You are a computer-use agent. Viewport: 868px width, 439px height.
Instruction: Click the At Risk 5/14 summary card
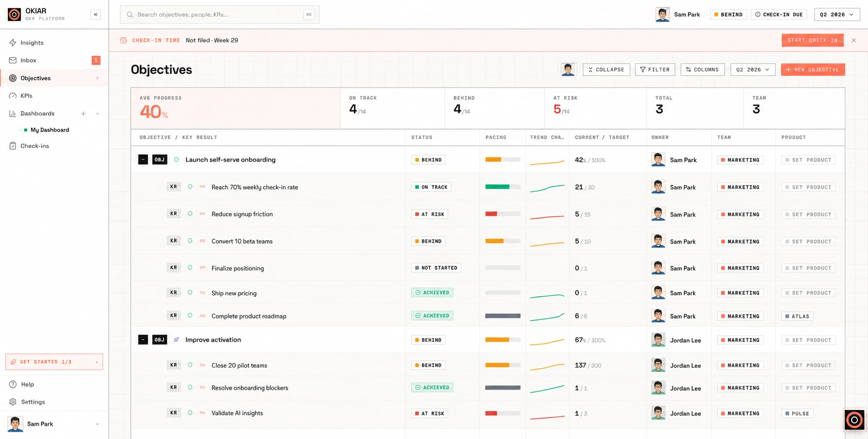[x=595, y=108]
